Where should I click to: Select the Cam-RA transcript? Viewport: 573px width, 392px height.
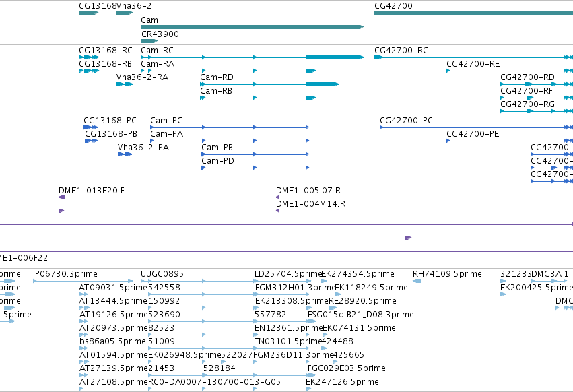[x=228, y=71]
